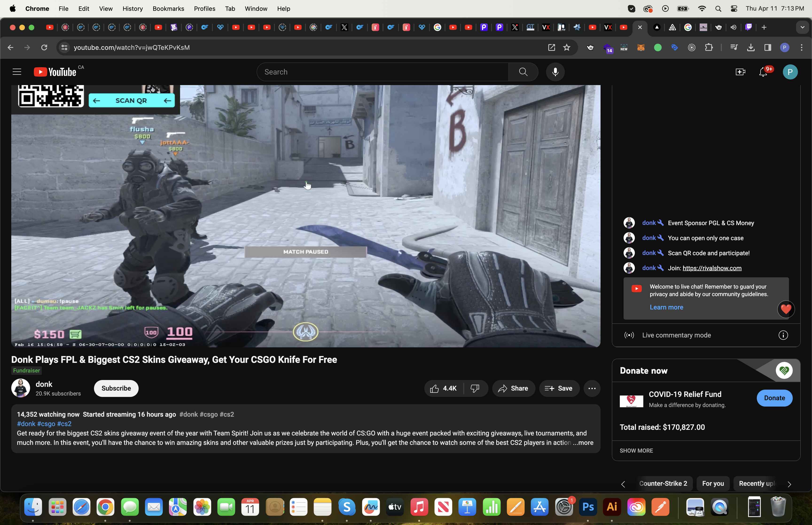Open the #donk hashtag link
This screenshot has width=812, height=525.
(x=26, y=424)
